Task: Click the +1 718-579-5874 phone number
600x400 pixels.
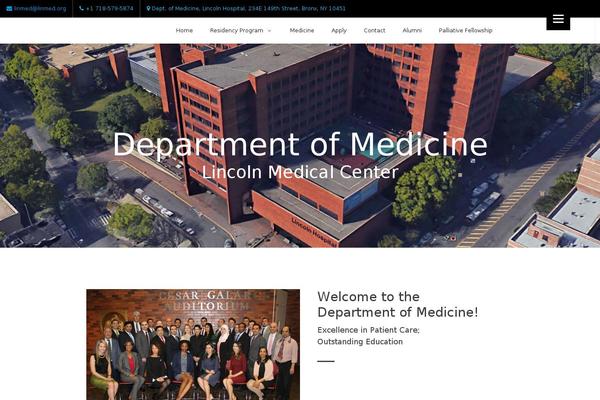Action: 109,8
